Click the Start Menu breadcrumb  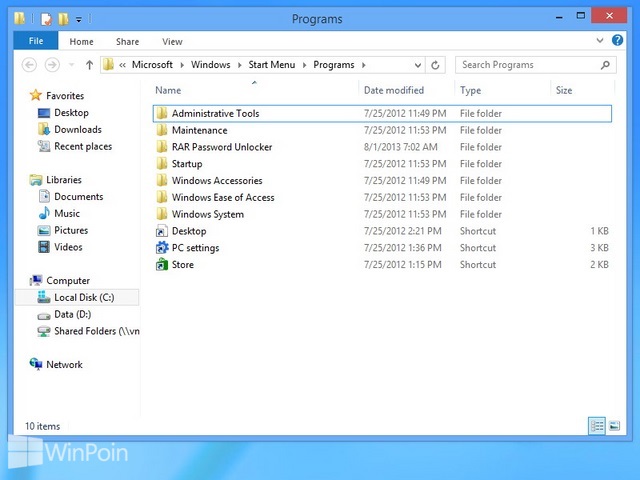click(x=272, y=65)
